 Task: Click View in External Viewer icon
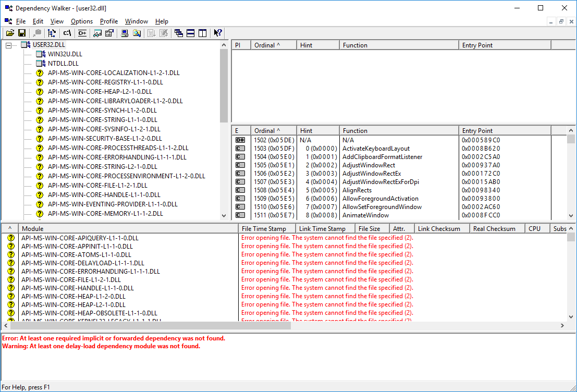click(x=137, y=33)
